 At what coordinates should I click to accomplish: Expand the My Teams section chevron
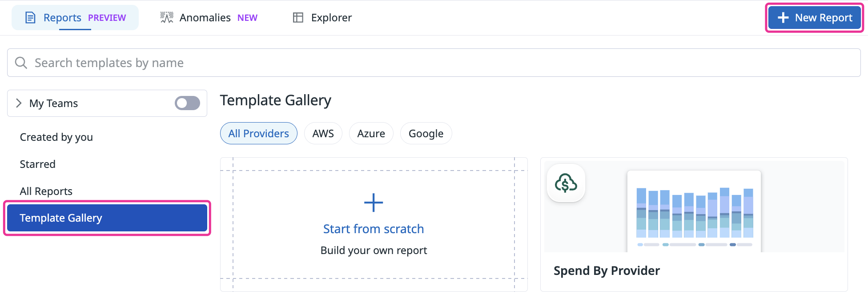pyautogui.click(x=19, y=103)
